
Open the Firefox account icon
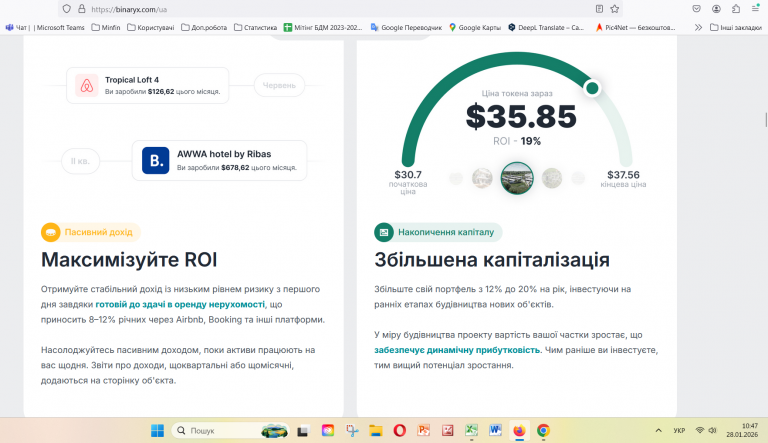click(716, 9)
